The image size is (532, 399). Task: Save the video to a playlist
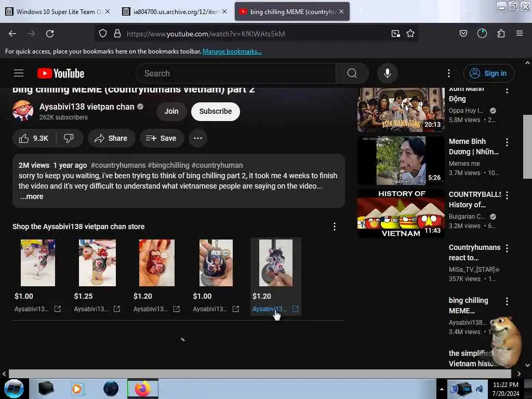pyautogui.click(x=162, y=138)
